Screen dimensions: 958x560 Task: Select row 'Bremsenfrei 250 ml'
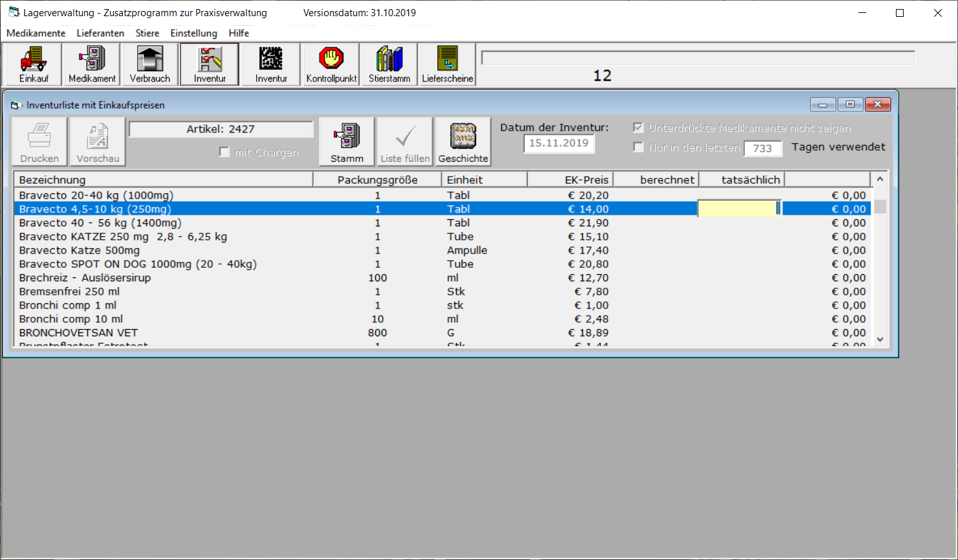pos(442,292)
